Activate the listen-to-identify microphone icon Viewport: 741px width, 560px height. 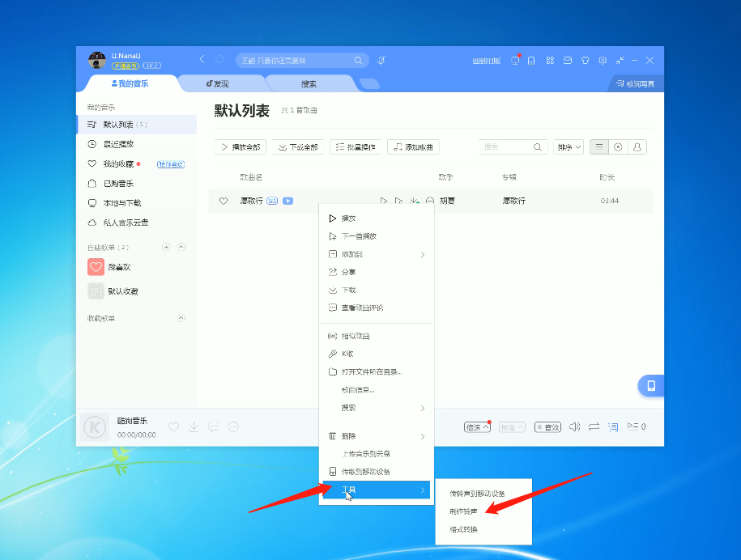coord(381,61)
